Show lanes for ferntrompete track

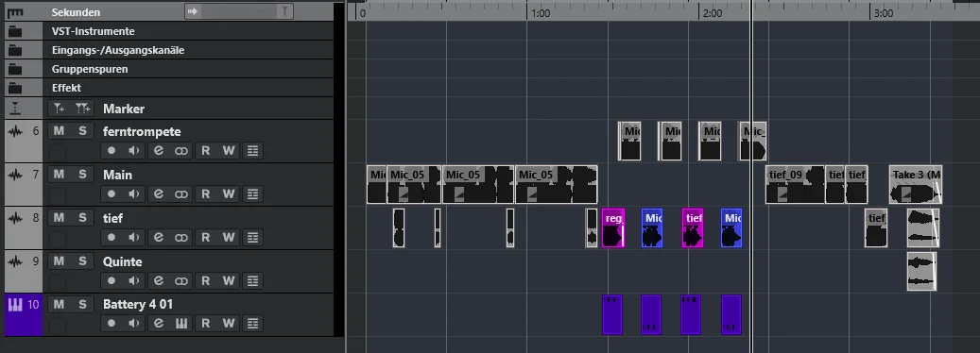pyautogui.click(x=252, y=150)
